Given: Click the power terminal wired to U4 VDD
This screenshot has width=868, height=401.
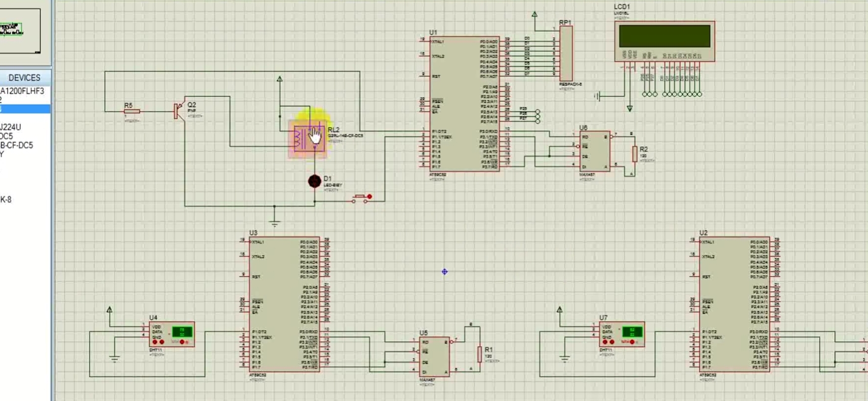Looking at the screenshot, I should coord(110,310).
